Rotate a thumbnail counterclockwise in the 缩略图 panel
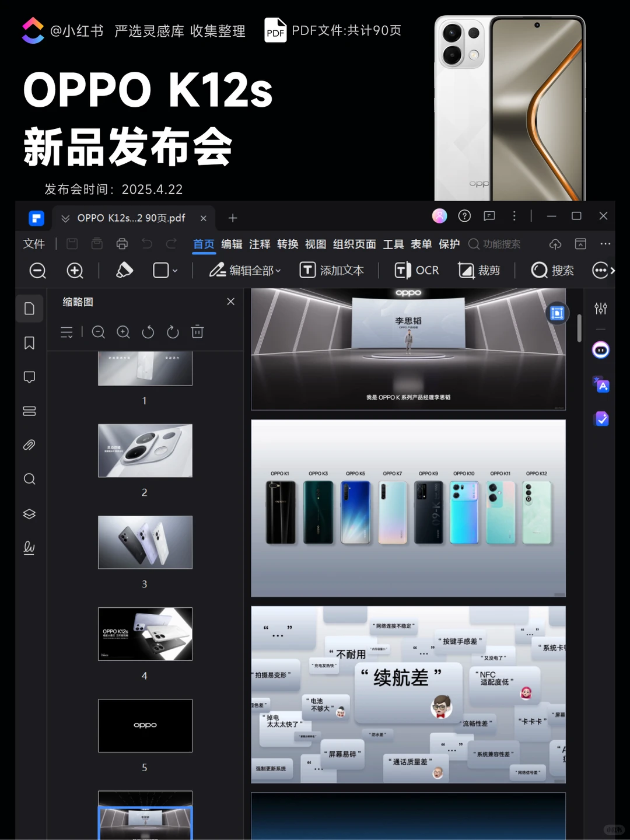630x840 pixels. point(148,332)
